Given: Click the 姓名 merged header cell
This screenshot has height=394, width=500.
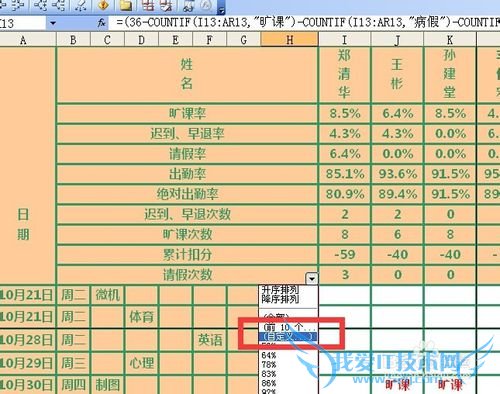Looking at the screenshot, I should [x=187, y=75].
